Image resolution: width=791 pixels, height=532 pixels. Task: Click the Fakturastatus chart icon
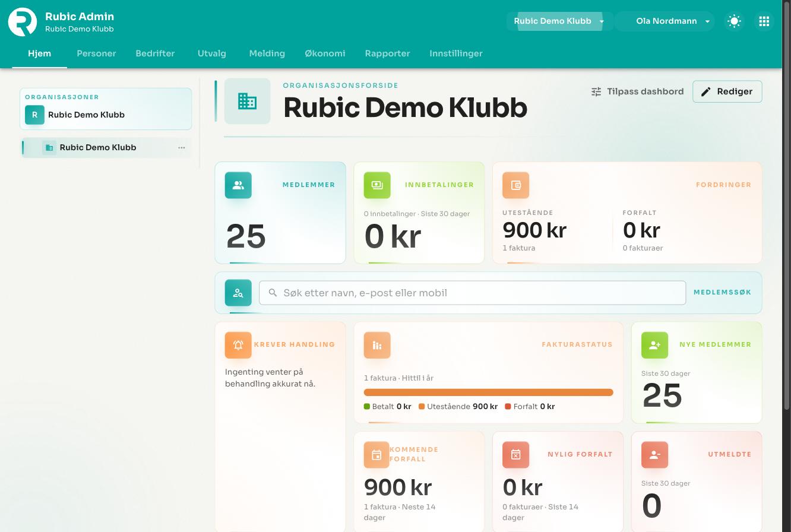pyautogui.click(x=377, y=345)
